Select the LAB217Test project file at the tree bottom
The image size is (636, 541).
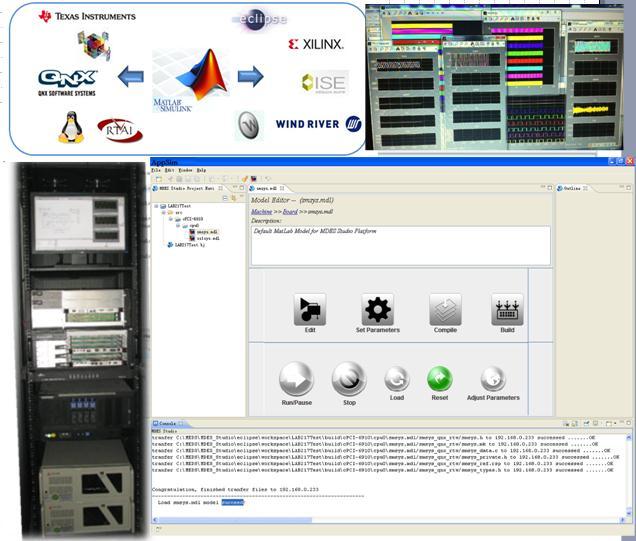pyautogui.click(x=187, y=245)
